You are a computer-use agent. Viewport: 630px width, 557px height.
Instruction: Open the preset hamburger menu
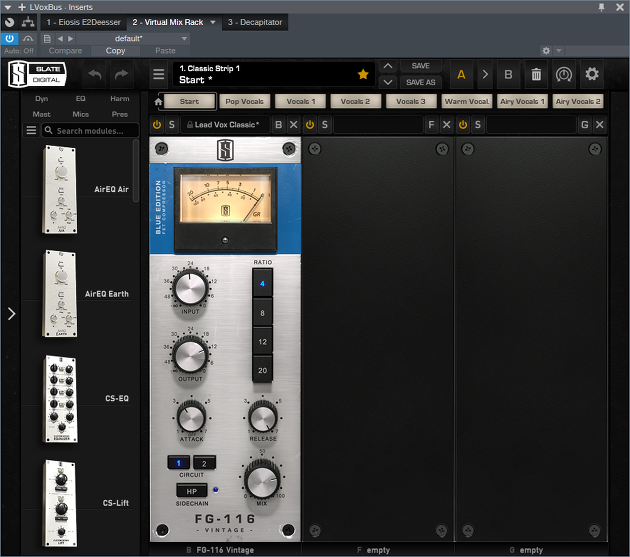coord(159,74)
